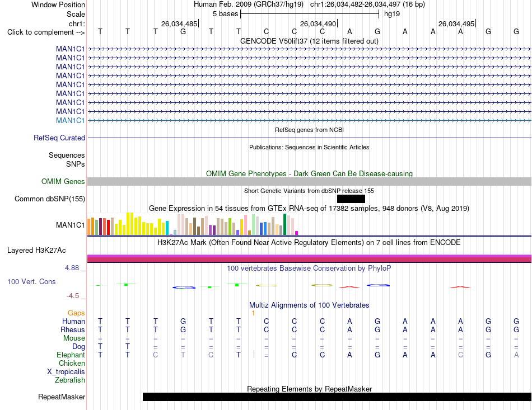
Task: Click the X_tropicalis alignment row label
Action: click(x=66, y=372)
